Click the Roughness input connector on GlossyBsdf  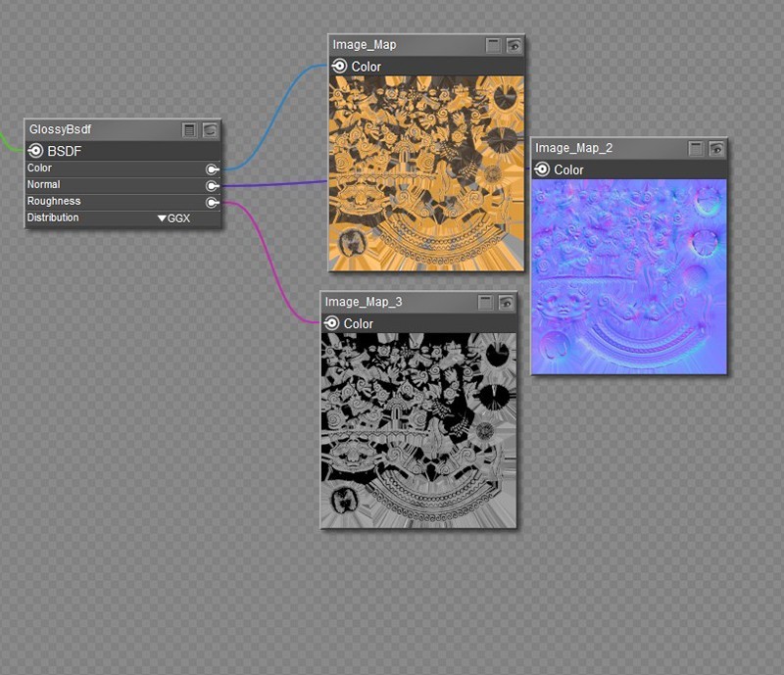click(x=212, y=202)
